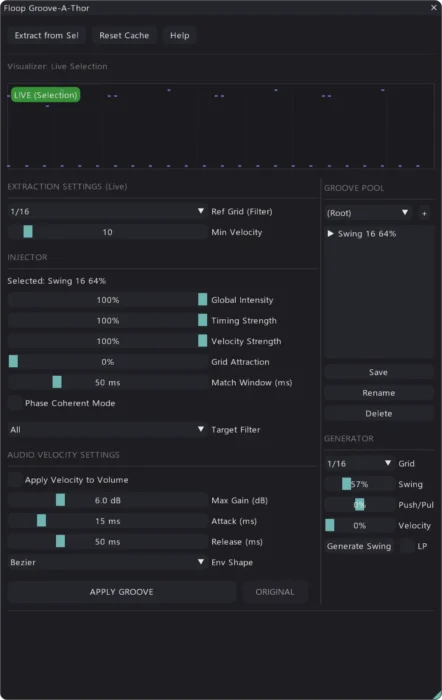
Task: Click Extract from Sel button
Action: tap(46, 35)
